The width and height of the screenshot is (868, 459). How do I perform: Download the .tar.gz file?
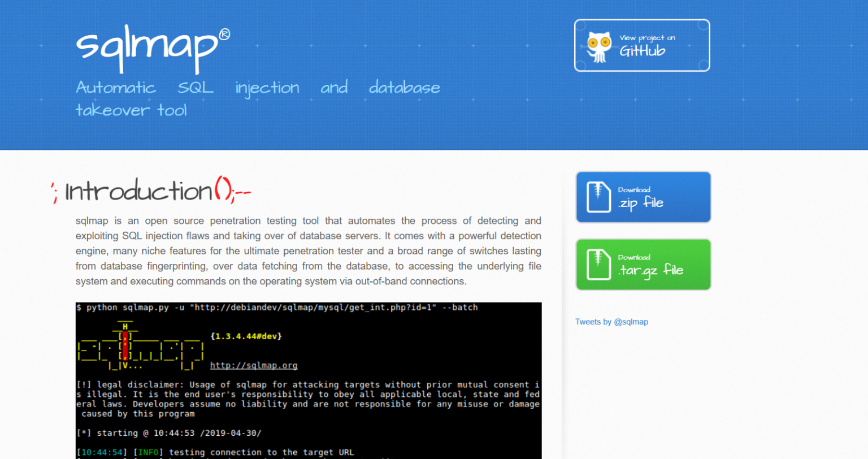[643, 264]
